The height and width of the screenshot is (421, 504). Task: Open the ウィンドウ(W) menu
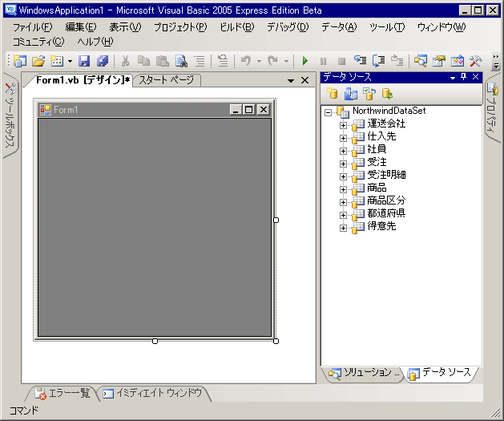[442, 27]
